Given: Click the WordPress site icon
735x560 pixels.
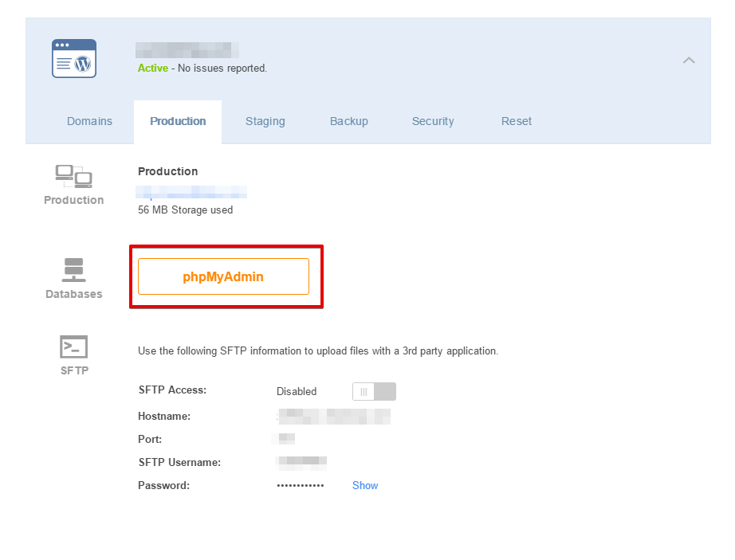Looking at the screenshot, I should point(74,58).
